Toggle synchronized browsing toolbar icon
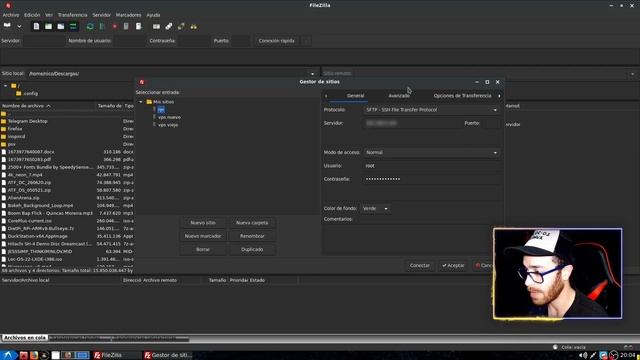 point(181,27)
